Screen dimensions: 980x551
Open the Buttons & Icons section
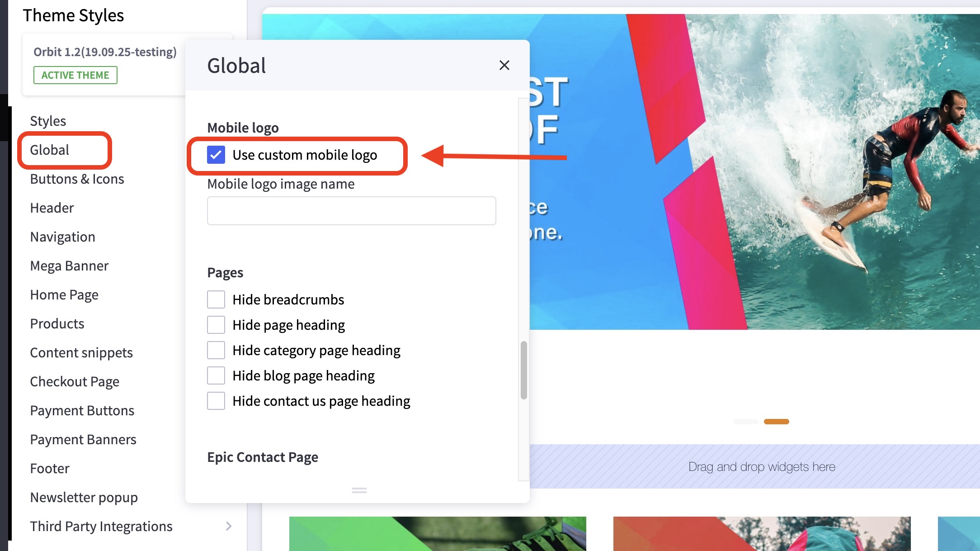[x=77, y=179]
